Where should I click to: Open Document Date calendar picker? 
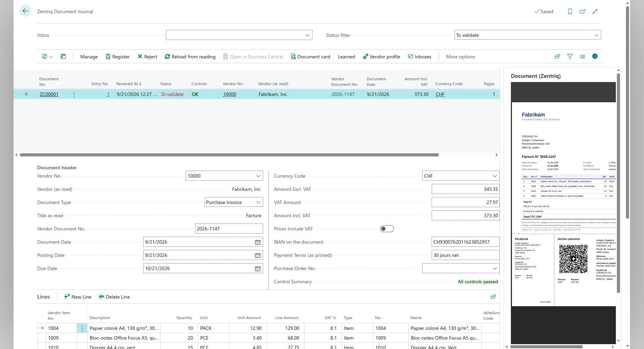[258, 242]
